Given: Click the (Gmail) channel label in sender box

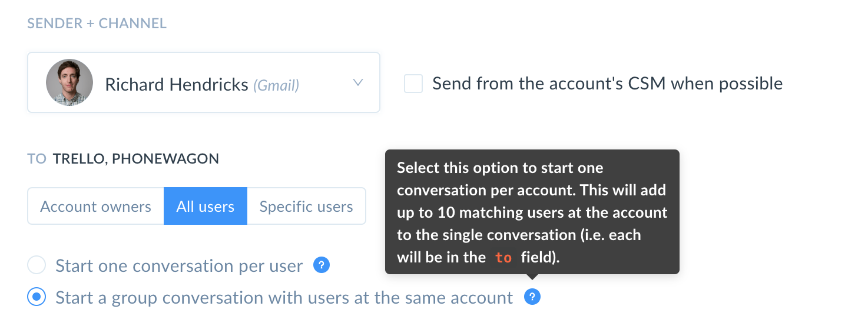Looking at the screenshot, I should click(276, 85).
